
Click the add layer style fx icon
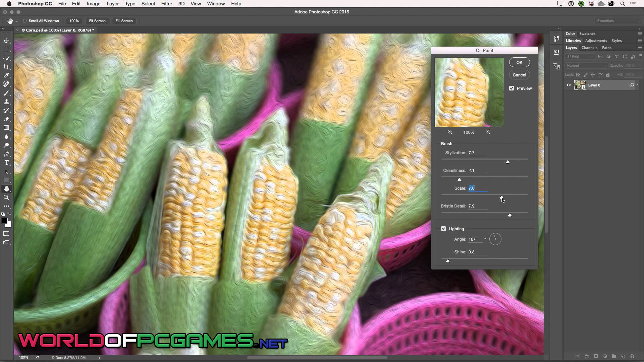(587, 356)
